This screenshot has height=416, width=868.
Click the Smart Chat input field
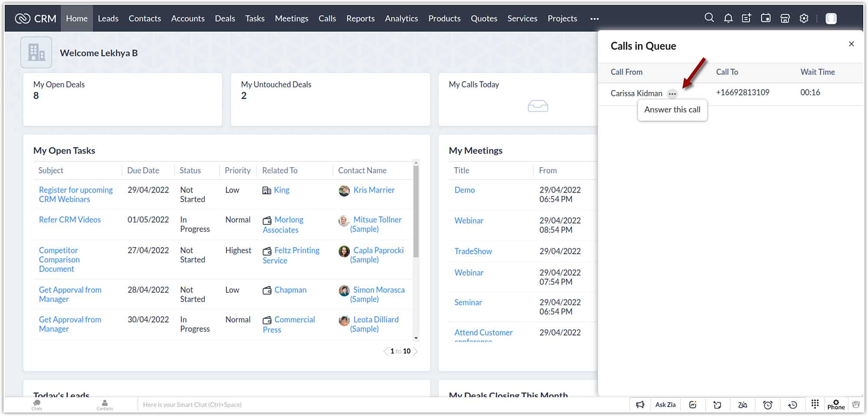[383, 405]
